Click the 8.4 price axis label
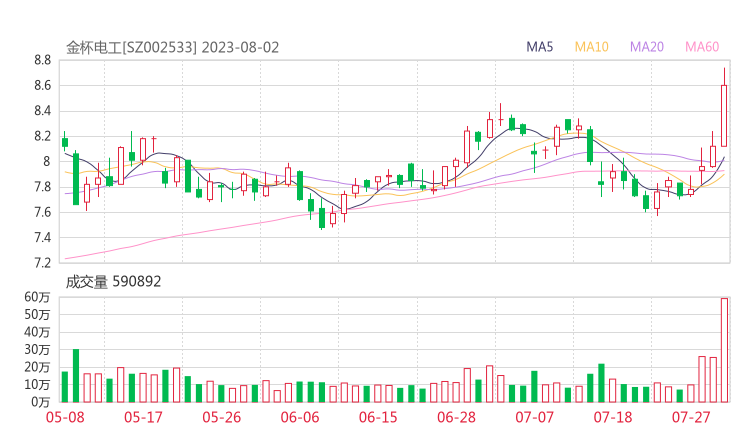 [x=42, y=111]
